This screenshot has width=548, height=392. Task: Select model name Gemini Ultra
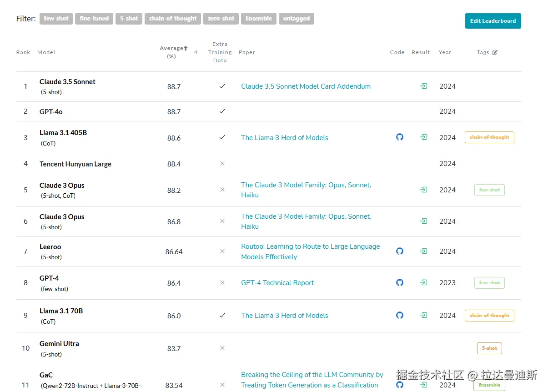(x=59, y=344)
